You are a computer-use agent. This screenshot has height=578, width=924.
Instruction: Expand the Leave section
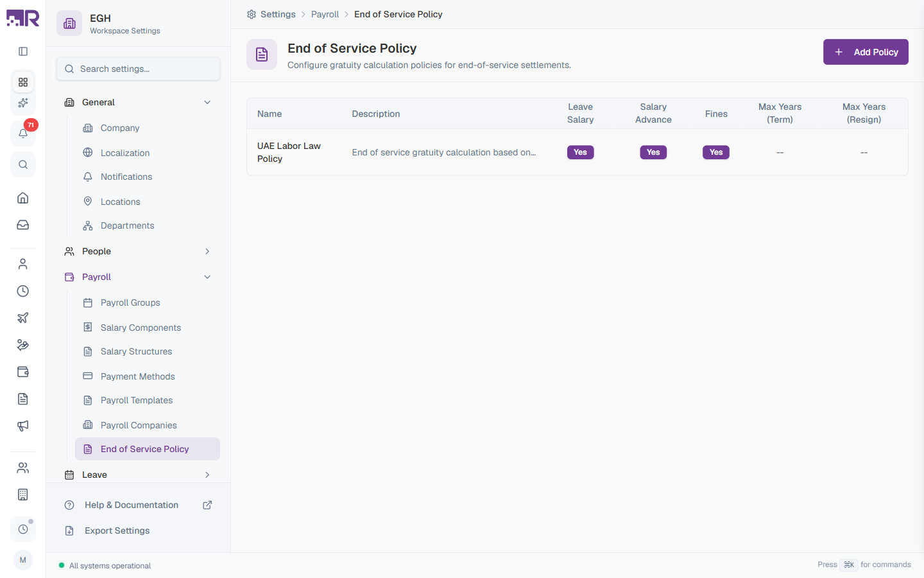[x=139, y=475]
